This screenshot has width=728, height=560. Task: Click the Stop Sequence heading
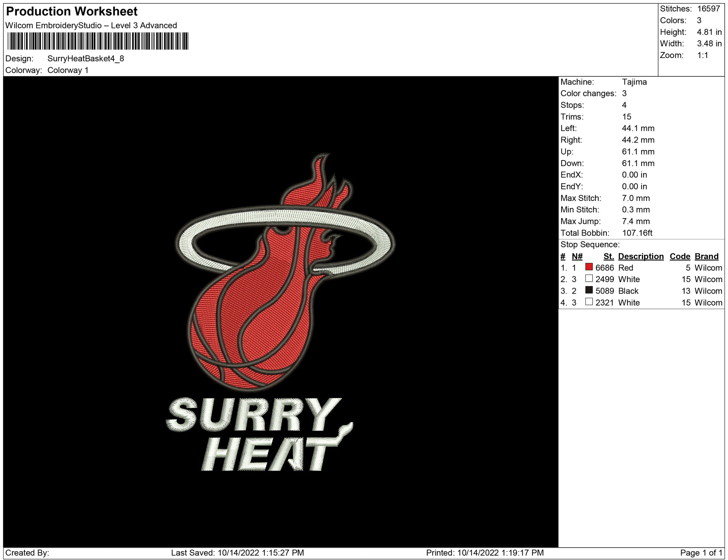coord(590,245)
